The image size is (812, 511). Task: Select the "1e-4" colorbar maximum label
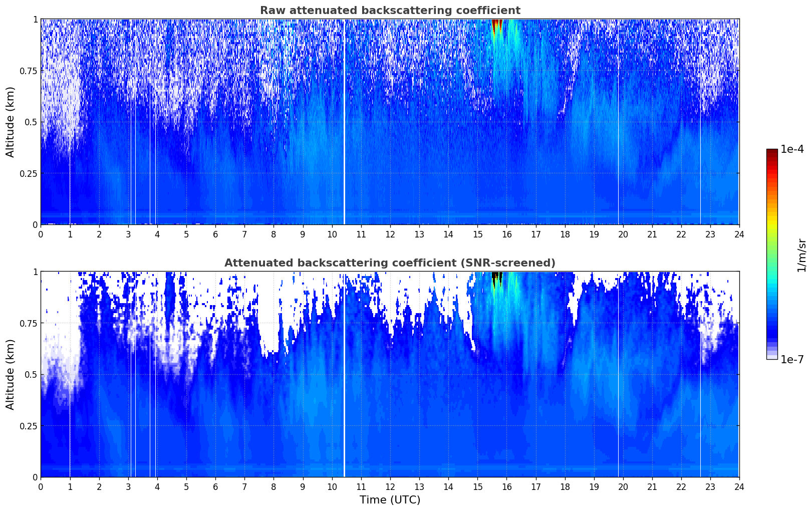coord(792,150)
